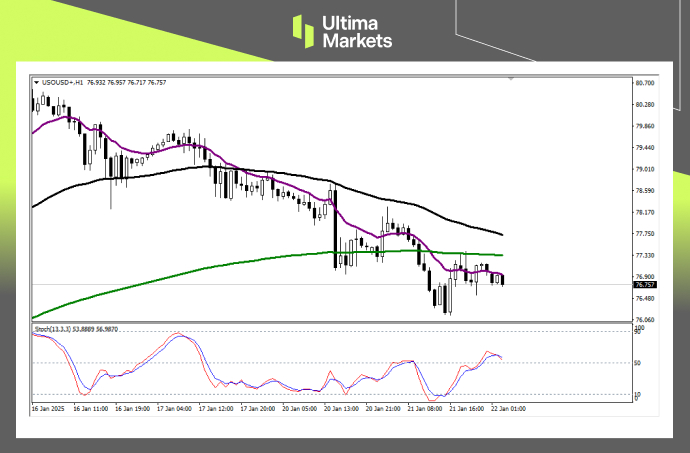Click the stochastic 50 level label
The image size is (690, 453).
pos(638,363)
